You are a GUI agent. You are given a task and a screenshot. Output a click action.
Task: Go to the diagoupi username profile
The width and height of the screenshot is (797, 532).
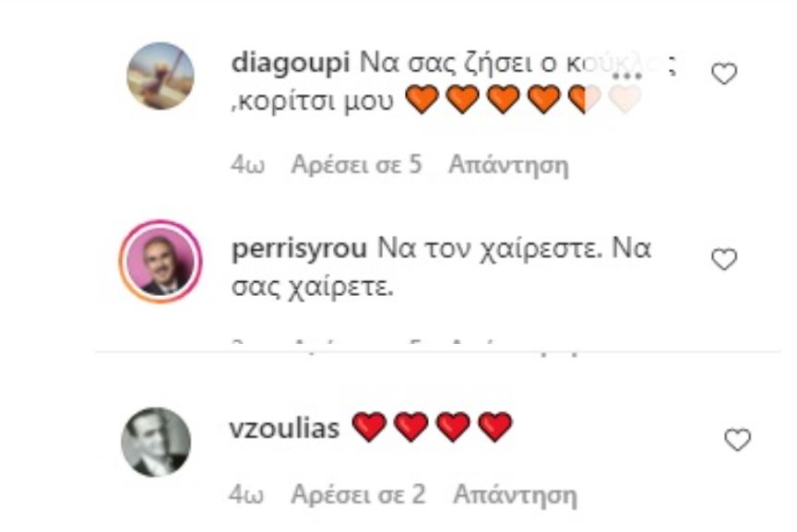click(x=291, y=65)
